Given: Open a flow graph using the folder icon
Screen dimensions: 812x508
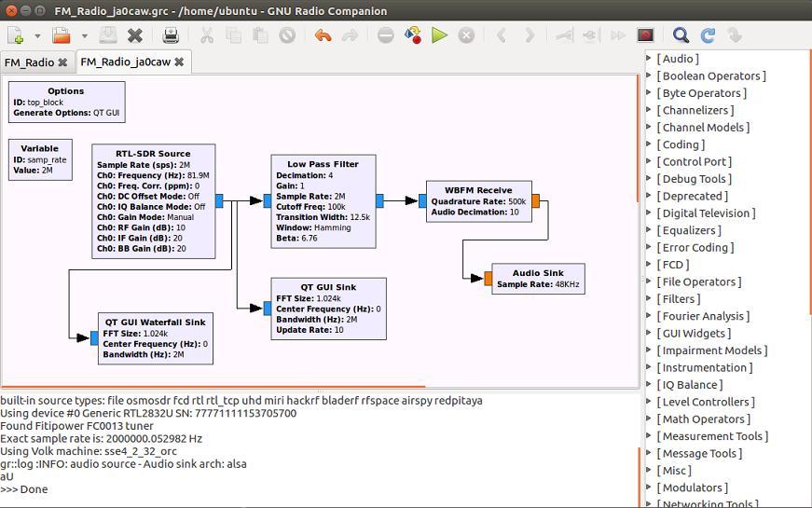Looking at the screenshot, I should point(62,35).
